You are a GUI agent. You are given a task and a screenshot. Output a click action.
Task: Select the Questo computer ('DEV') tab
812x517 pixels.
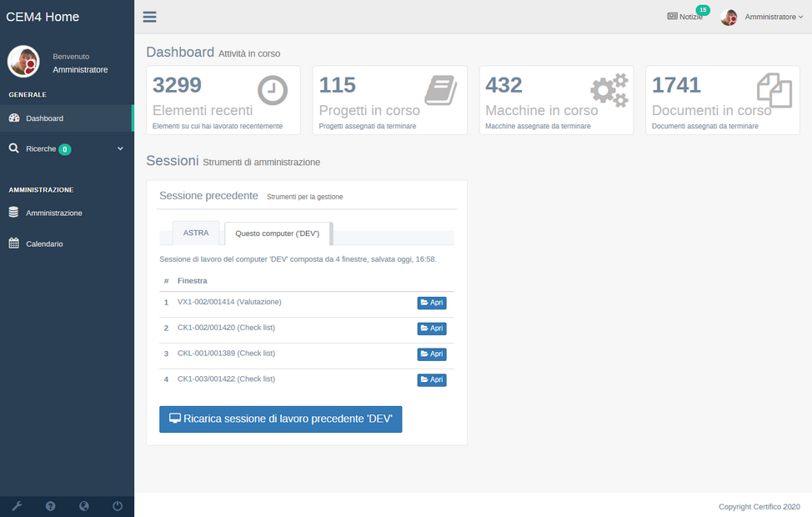(x=278, y=233)
